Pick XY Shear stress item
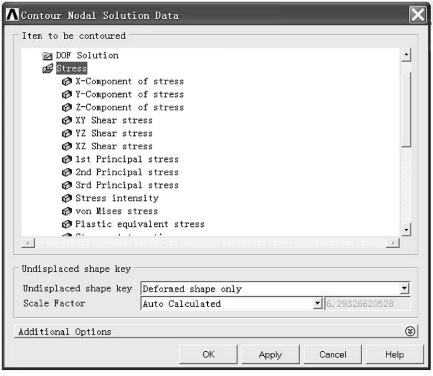 pos(114,121)
